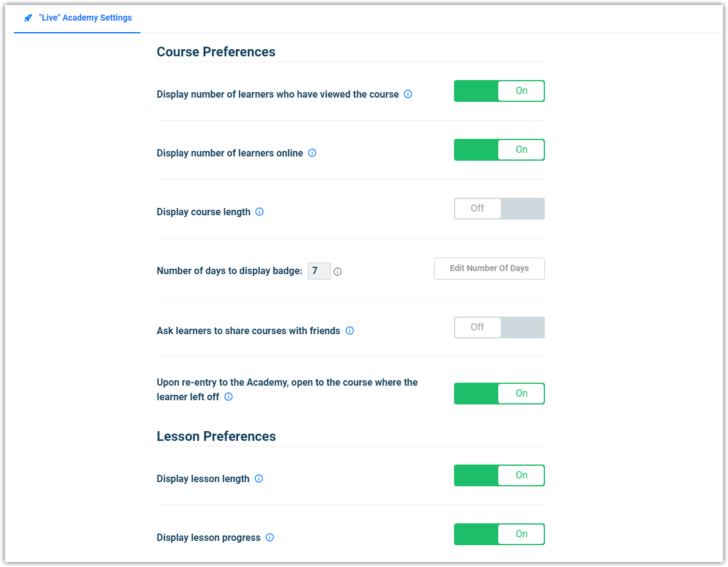The image size is (728, 567).
Task: Switch off Display lesson length toggle
Action: pyautogui.click(x=499, y=475)
